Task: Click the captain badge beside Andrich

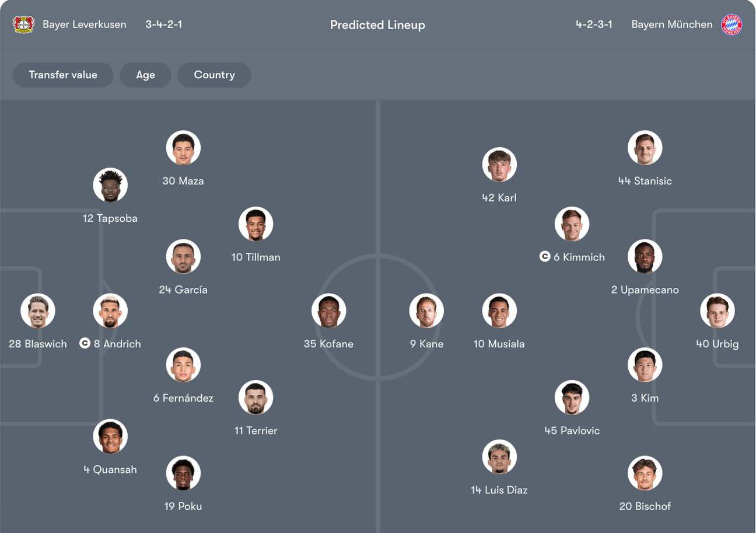Action: coord(85,343)
